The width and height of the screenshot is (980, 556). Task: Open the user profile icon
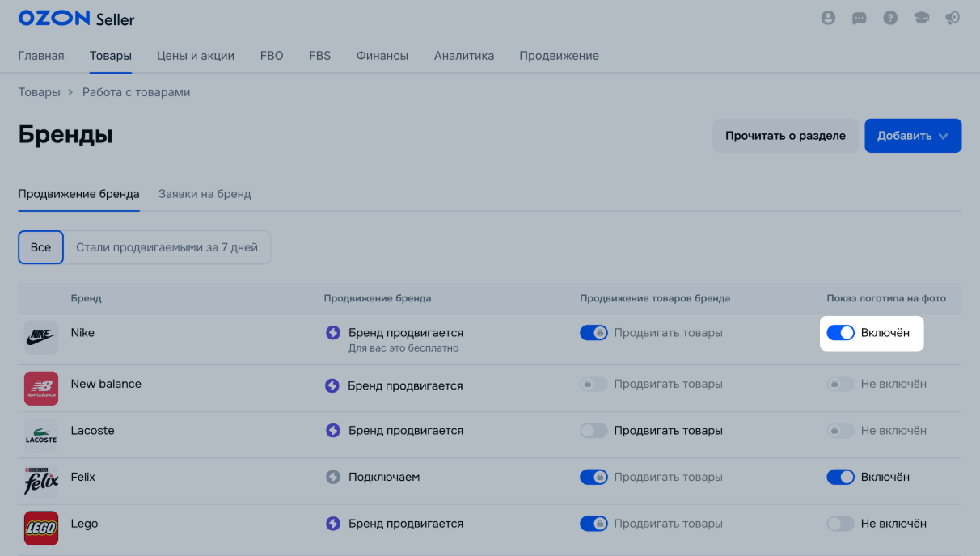point(827,18)
